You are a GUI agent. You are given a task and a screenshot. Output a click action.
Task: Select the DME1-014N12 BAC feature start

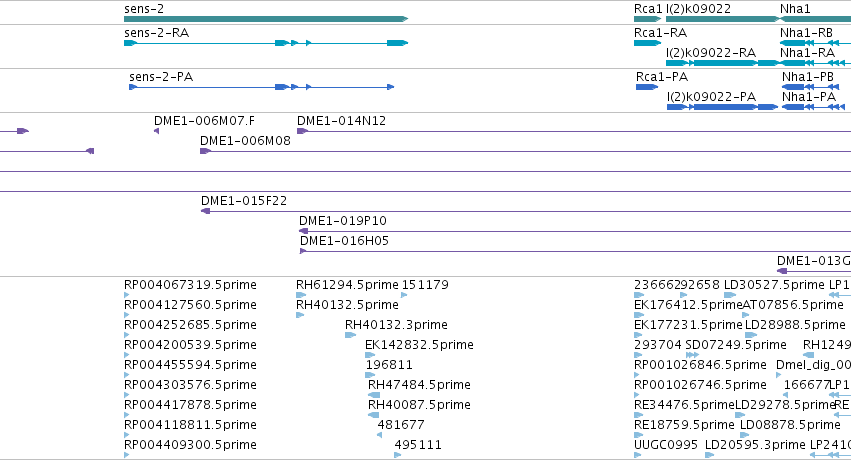tap(303, 131)
